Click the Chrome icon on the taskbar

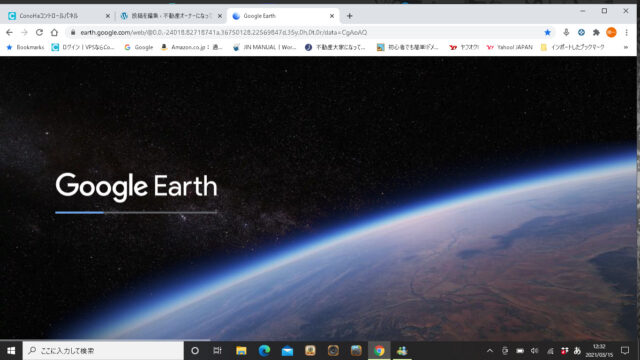(379, 351)
